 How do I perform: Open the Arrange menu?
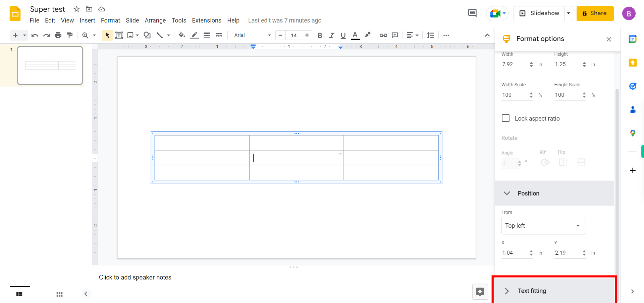tap(155, 20)
